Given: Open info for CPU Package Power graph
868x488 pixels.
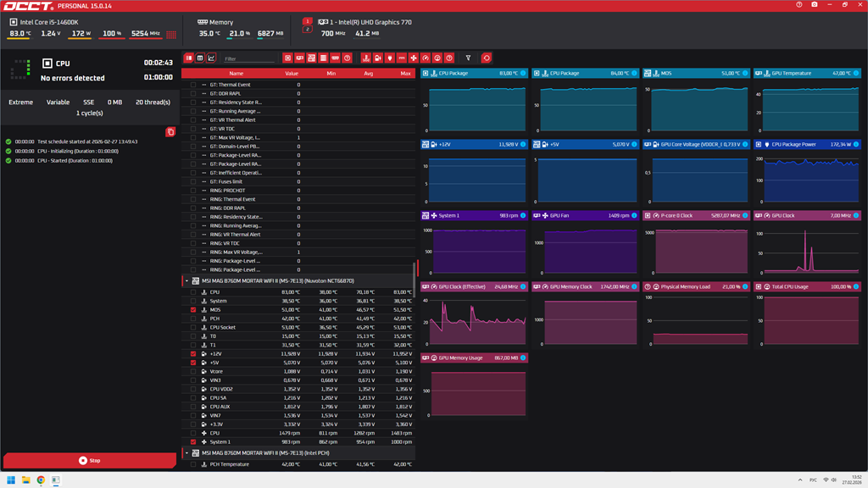Looking at the screenshot, I should 856,144.
